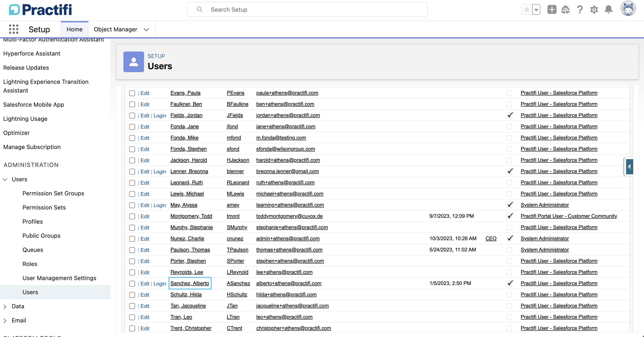This screenshot has width=644, height=337.
Task: Click the search magnifier icon
Action: pos(199,9)
